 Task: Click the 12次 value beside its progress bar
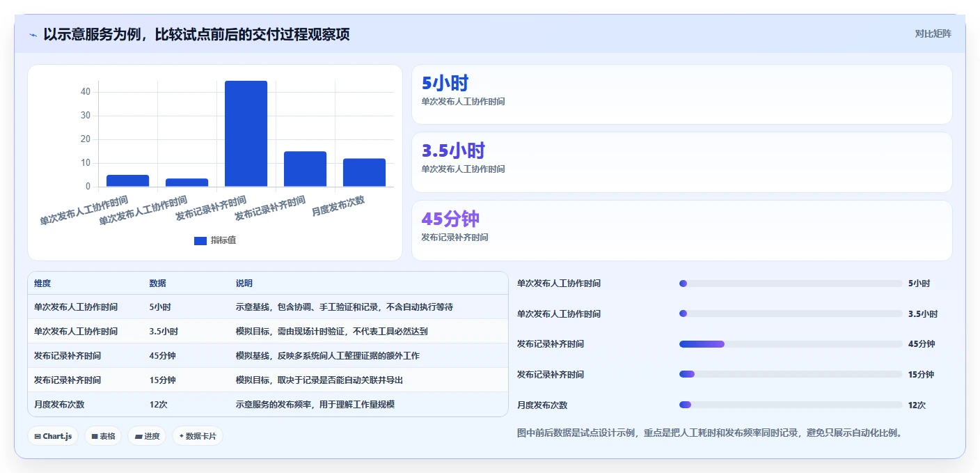[x=917, y=405]
